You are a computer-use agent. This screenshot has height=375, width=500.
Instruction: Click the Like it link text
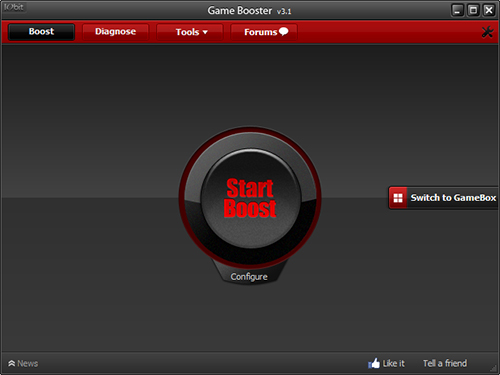coord(394,363)
